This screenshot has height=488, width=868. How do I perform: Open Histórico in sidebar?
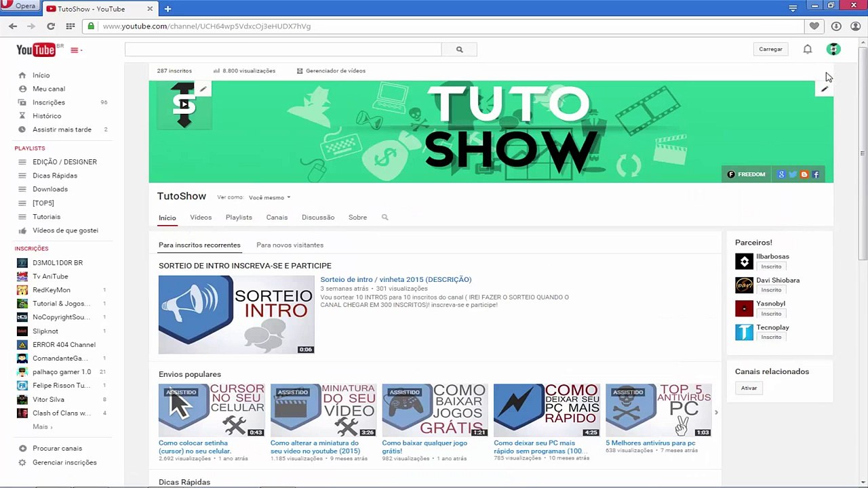[x=47, y=116]
